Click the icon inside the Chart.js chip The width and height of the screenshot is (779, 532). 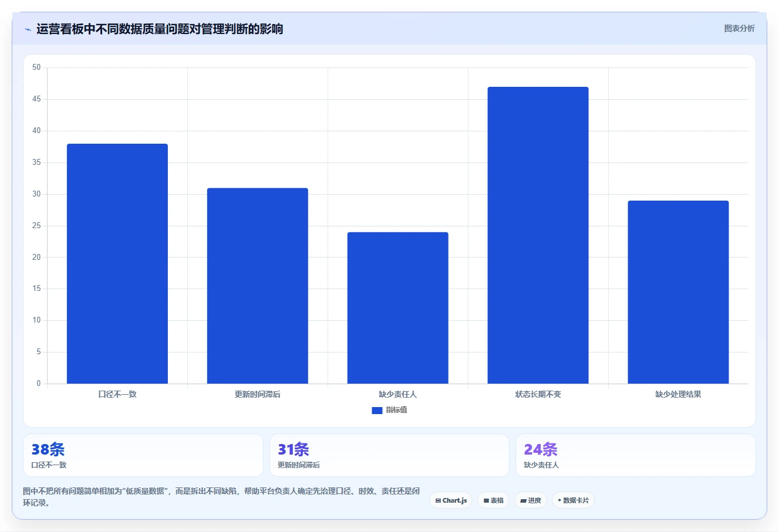438,501
